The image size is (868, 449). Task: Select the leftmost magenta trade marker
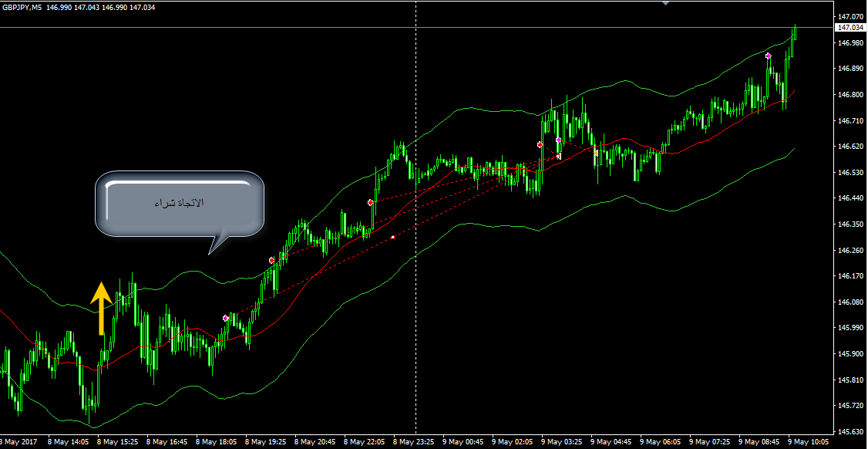coord(225,318)
